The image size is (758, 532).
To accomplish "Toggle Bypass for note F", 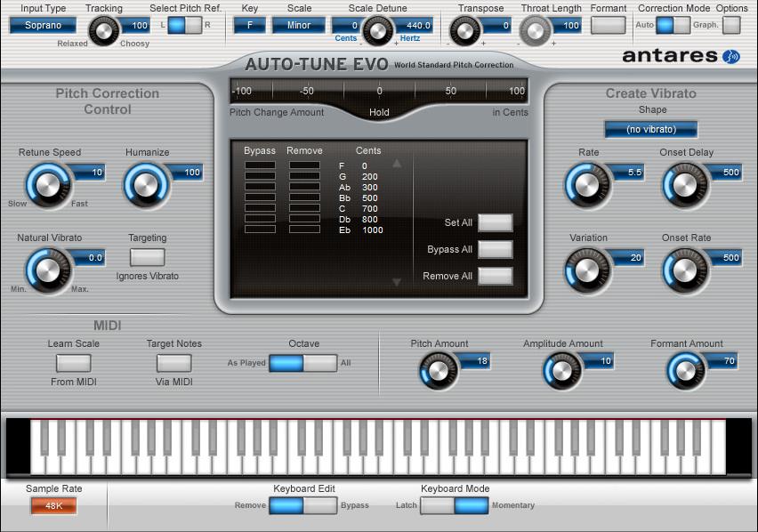I will pos(260,165).
